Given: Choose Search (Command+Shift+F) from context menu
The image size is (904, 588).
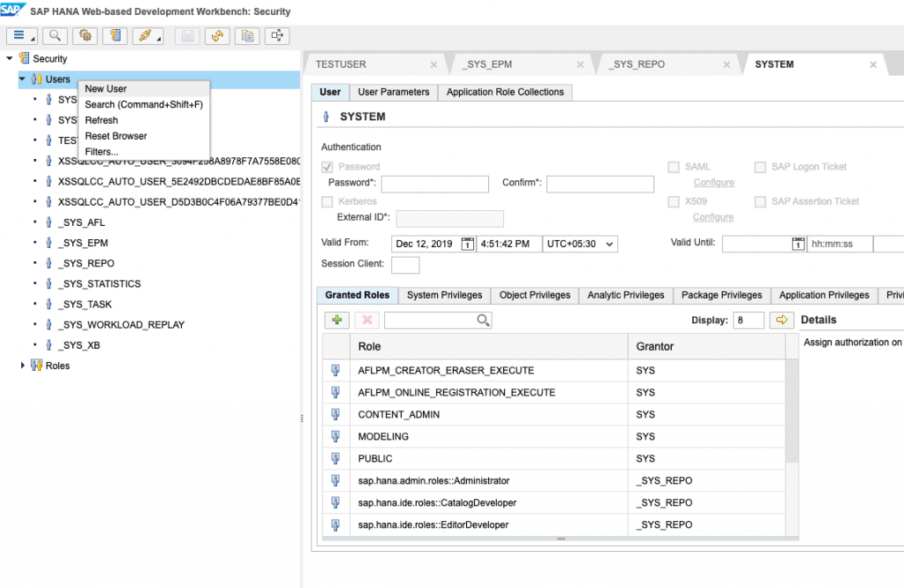Looking at the screenshot, I should [x=144, y=104].
